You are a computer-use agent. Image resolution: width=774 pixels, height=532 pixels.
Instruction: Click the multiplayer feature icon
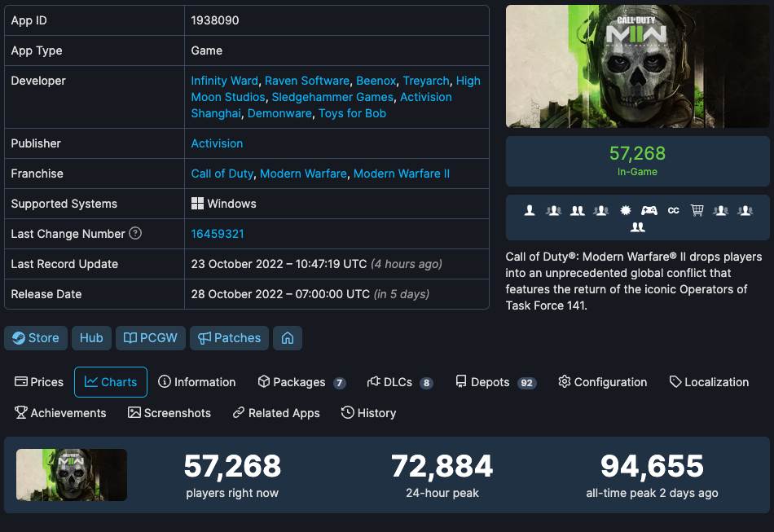pos(554,212)
